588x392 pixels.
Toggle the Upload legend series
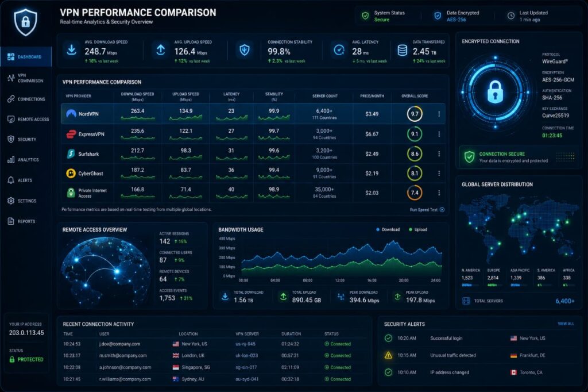pos(418,229)
